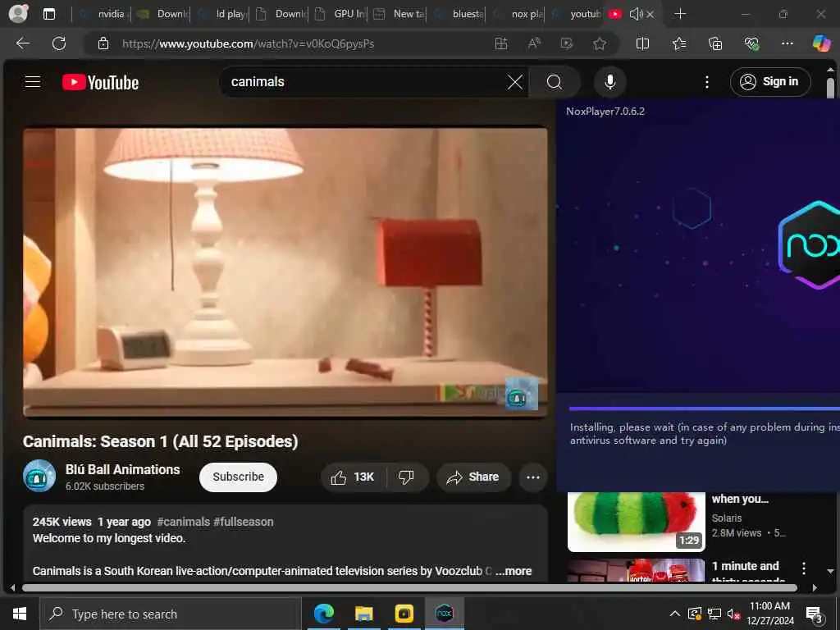The width and height of the screenshot is (840, 630).
Task: Open the tab actions menu icon
Action: point(48,14)
